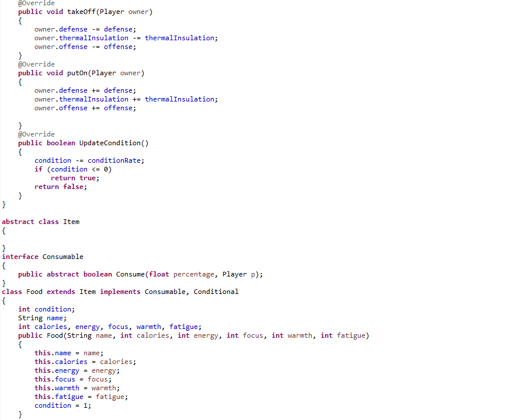Click the Player owner parameter in takeOff
519x420 pixels.
[x=126, y=11]
